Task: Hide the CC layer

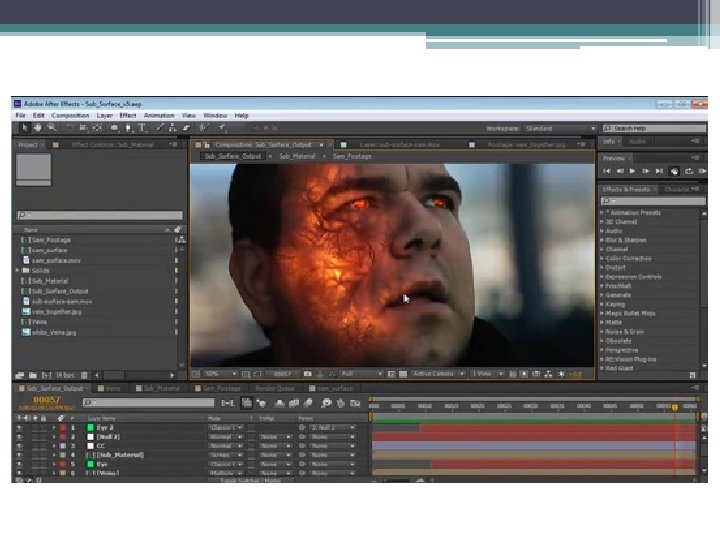Action: click(x=19, y=446)
